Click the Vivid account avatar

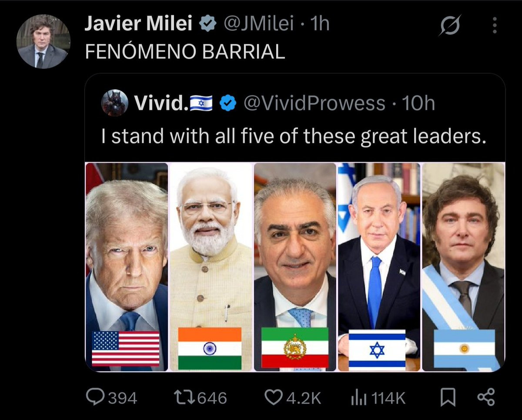tap(115, 103)
